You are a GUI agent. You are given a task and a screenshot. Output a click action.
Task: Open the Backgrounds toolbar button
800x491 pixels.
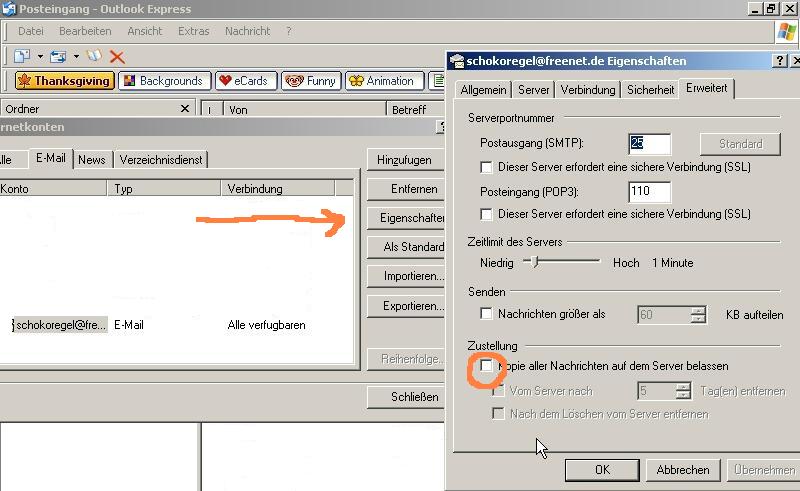click(x=164, y=81)
